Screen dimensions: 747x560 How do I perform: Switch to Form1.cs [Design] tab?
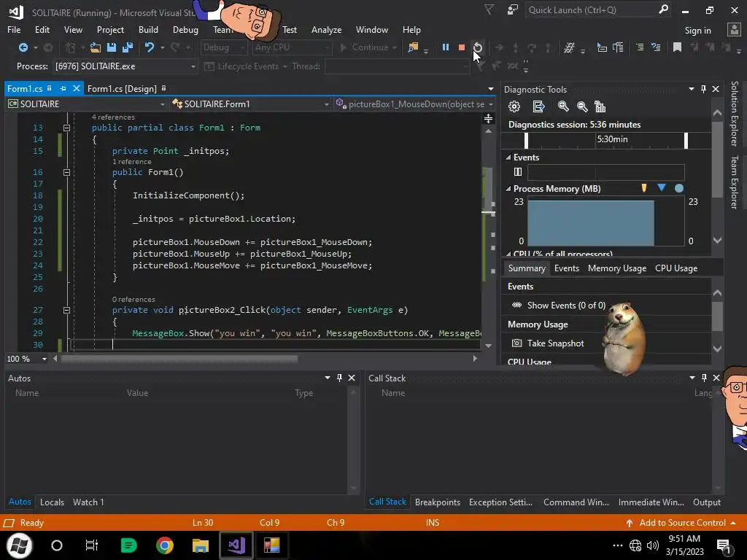(122, 88)
